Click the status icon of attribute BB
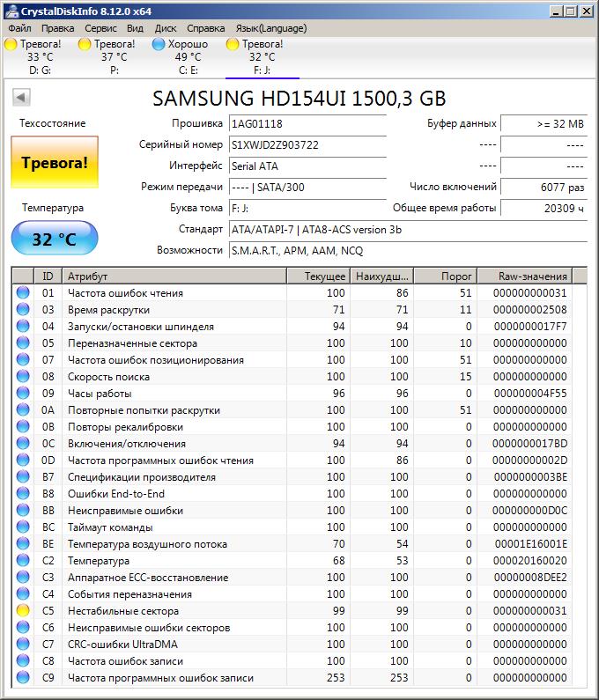 coord(23,511)
